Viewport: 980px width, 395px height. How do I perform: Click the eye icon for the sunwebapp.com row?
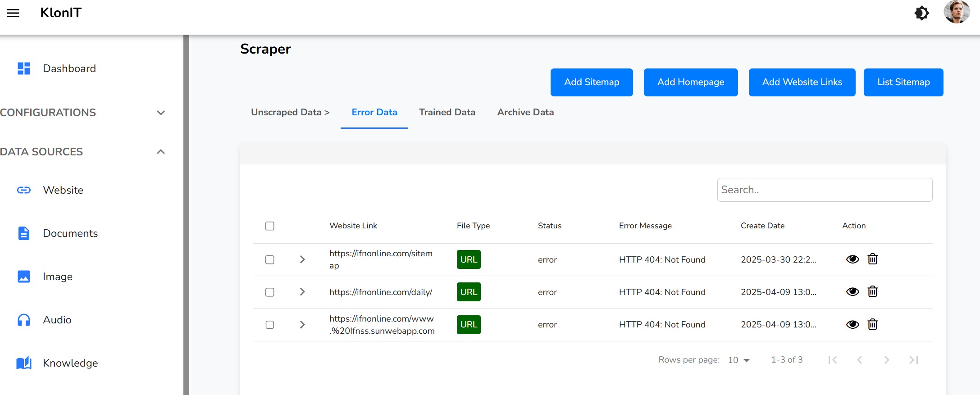click(852, 325)
